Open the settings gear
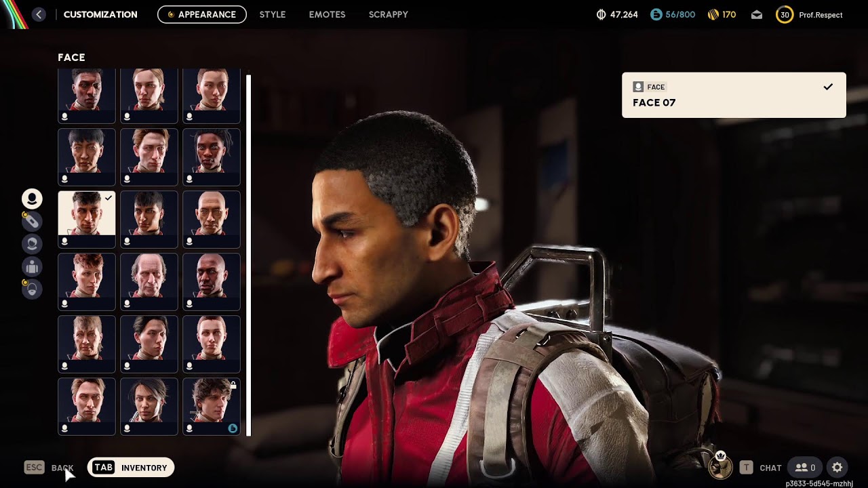This screenshot has width=868, height=488. point(837,468)
